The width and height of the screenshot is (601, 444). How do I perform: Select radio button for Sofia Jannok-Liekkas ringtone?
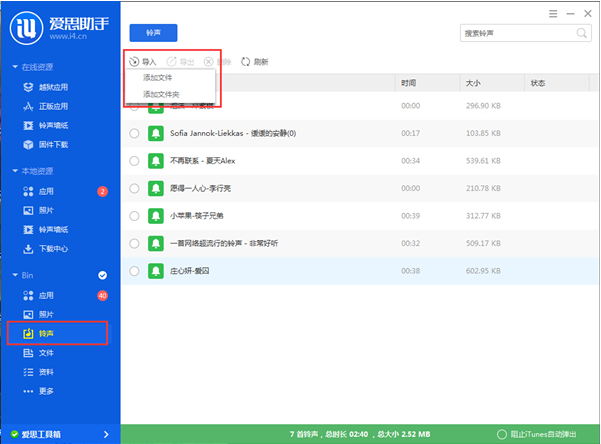point(134,133)
